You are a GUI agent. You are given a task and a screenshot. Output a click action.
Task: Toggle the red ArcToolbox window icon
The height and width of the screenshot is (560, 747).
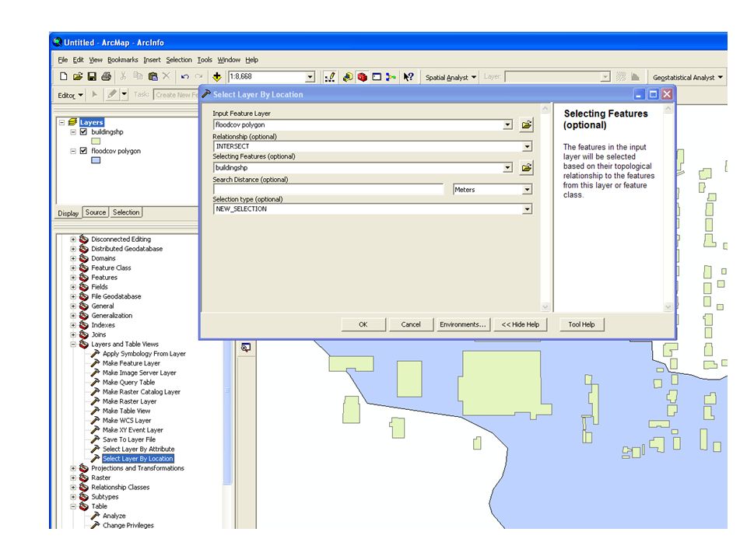363,77
